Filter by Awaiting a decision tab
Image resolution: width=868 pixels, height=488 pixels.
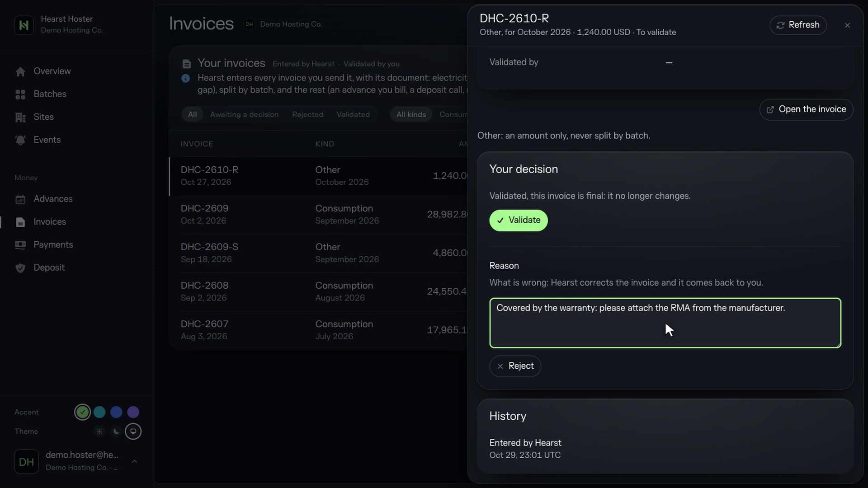[244, 115]
